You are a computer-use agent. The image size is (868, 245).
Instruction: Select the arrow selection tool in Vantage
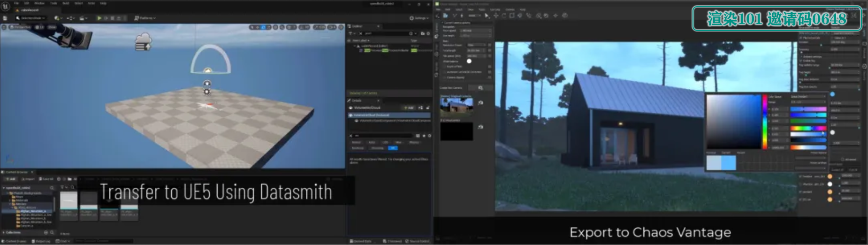[x=487, y=15]
